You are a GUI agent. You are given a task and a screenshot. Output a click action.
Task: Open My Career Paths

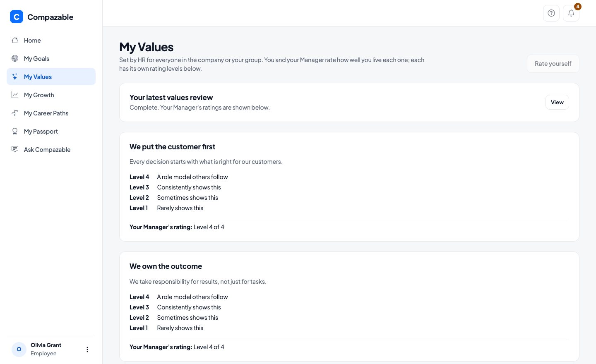[x=51, y=113]
